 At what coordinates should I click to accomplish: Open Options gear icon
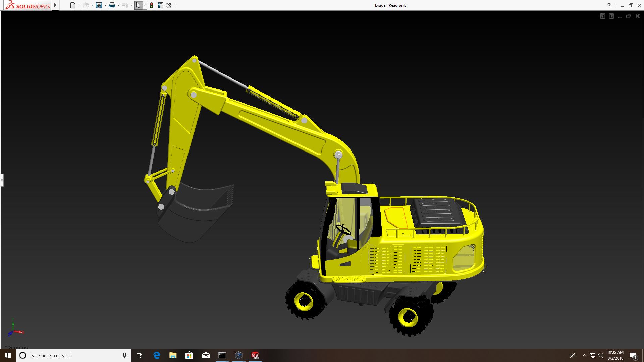(169, 5)
